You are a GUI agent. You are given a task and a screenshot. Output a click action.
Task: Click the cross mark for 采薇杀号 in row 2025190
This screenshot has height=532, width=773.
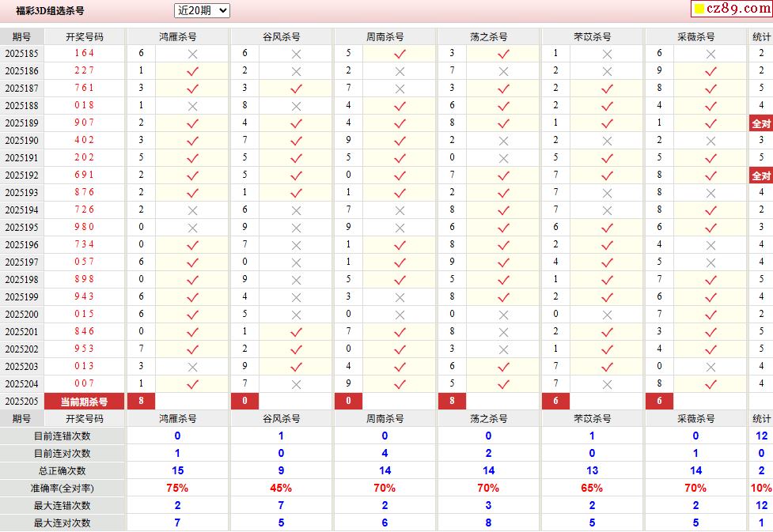coord(710,141)
